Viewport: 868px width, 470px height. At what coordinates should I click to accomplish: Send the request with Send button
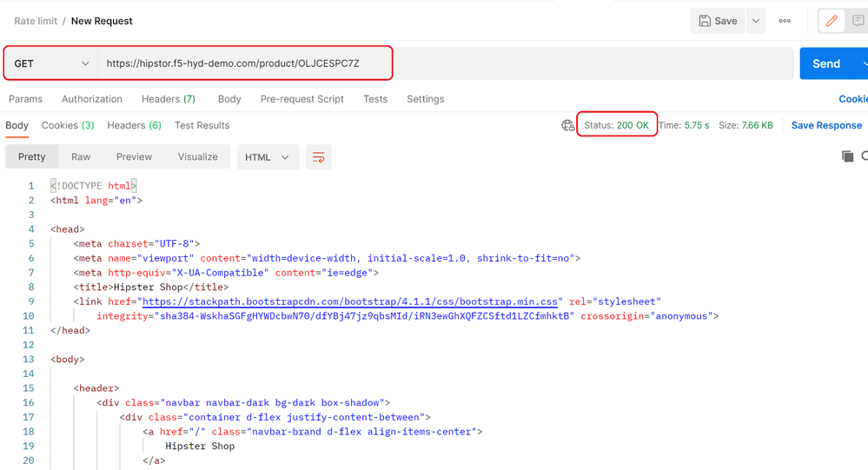(x=825, y=63)
